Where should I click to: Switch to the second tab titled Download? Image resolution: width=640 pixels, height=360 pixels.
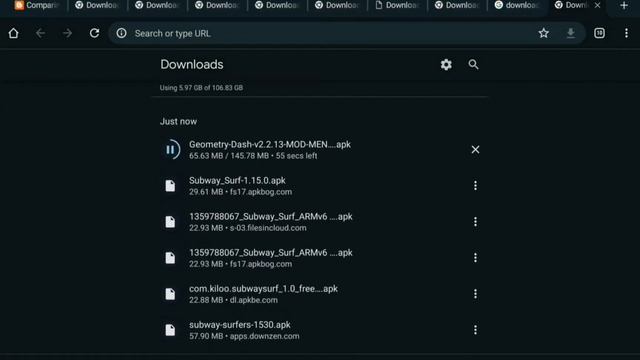coord(157,5)
